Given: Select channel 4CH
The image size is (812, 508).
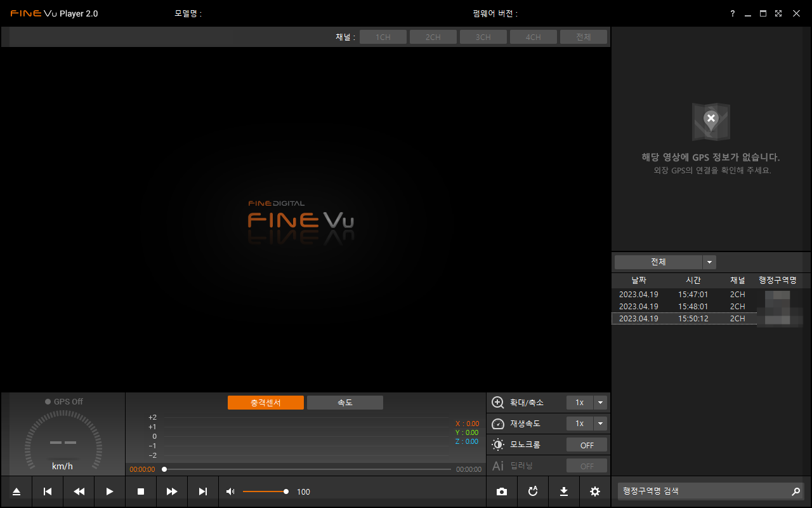Looking at the screenshot, I should pos(534,37).
